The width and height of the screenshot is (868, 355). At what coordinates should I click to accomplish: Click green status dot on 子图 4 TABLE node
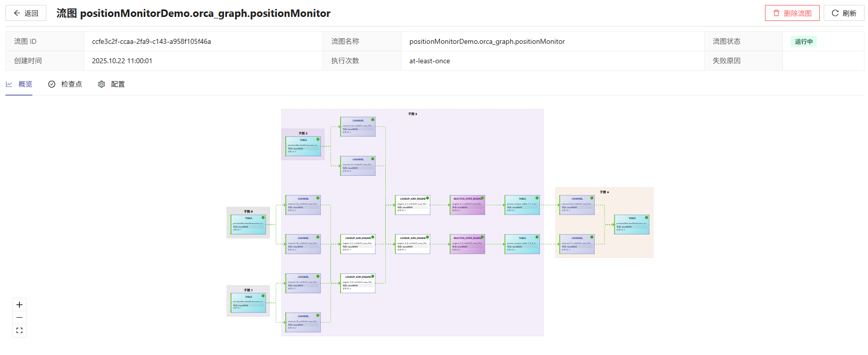(x=647, y=218)
